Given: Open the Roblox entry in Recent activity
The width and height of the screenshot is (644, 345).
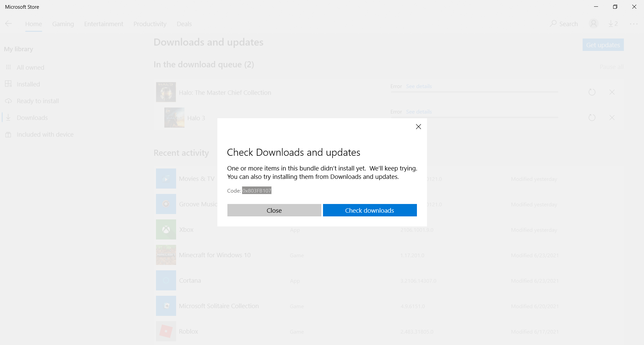Looking at the screenshot, I should tap(389, 331).
